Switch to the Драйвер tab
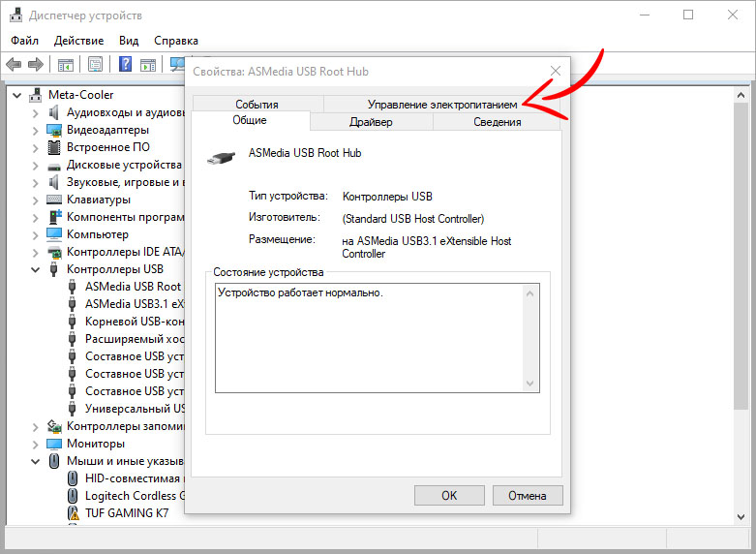The width and height of the screenshot is (756, 554). click(x=371, y=122)
